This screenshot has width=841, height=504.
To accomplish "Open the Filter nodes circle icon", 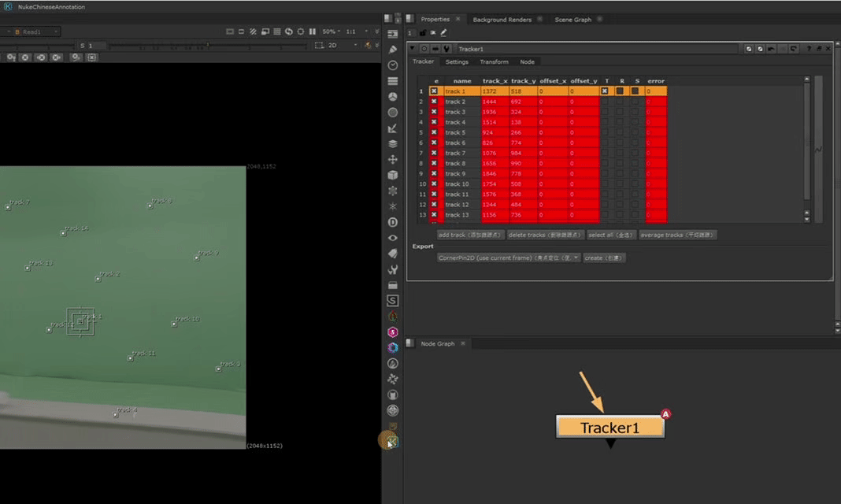I will click(x=393, y=113).
